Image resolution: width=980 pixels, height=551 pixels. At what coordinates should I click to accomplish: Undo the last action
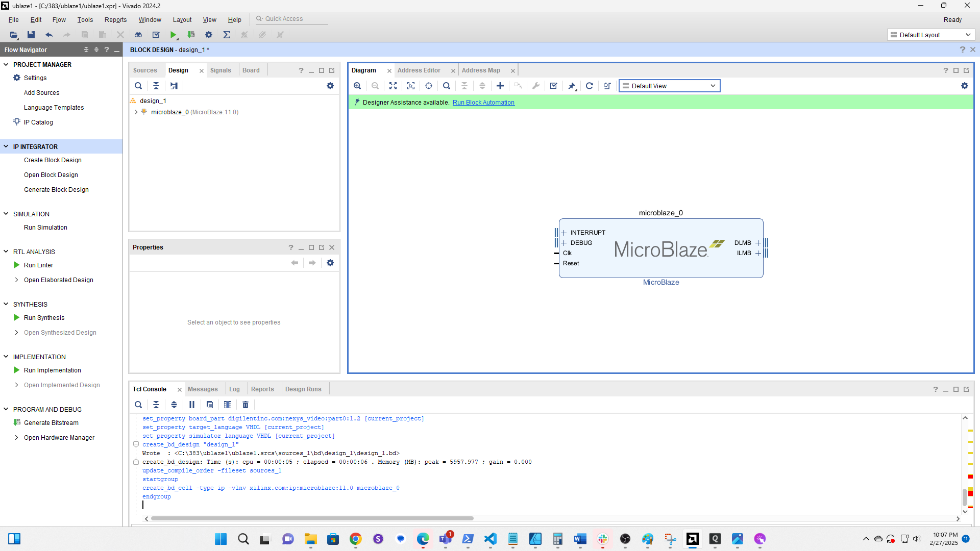point(49,35)
